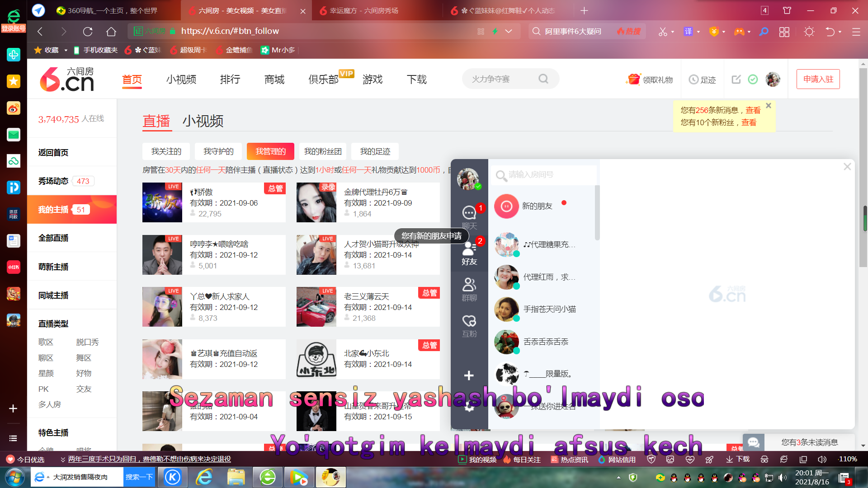Click the 搜索一下 taskbar search button
This screenshot has height=488, width=868.
point(139,477)
